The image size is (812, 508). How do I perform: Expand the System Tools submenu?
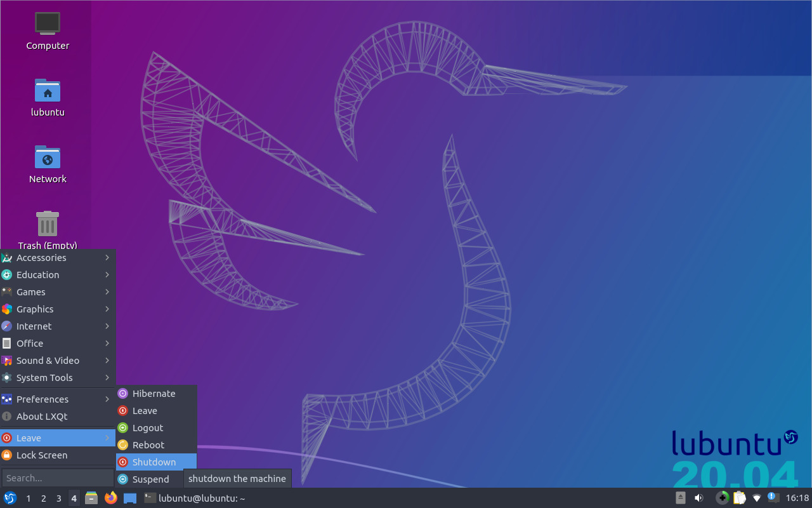(57, 378)
